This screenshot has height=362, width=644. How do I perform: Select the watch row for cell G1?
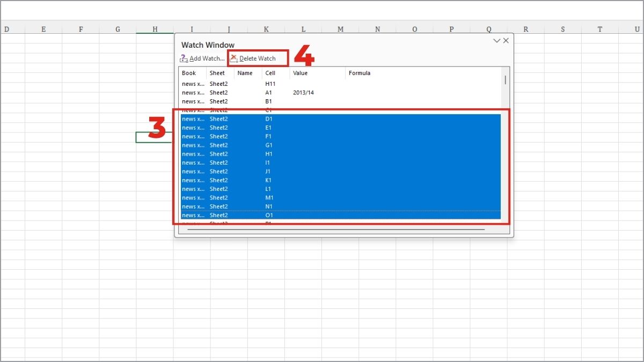click(x=340, y=145)
